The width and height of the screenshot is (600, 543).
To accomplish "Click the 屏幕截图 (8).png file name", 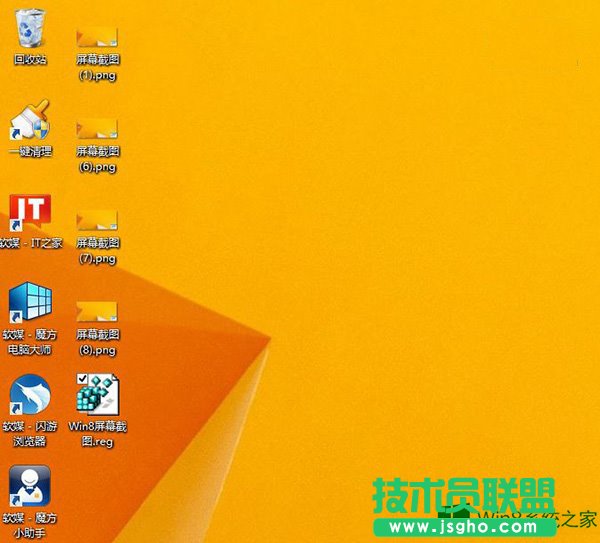I will pos(98,342).
